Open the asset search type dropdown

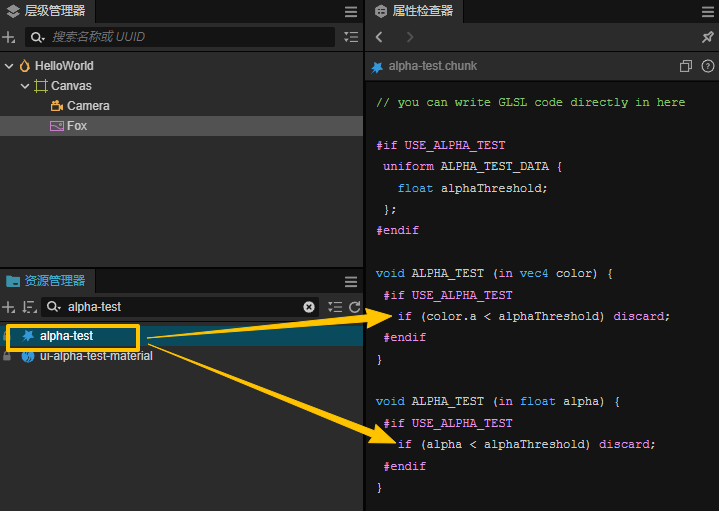pyautogui.click(x=54, y=307)
